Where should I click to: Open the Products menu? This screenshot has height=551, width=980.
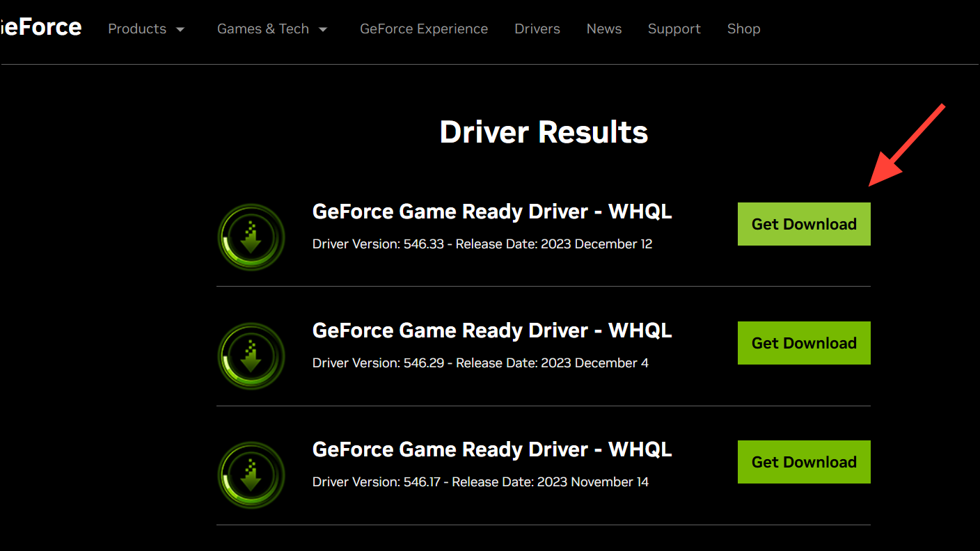pyautogui.click(x=137, y=29)
